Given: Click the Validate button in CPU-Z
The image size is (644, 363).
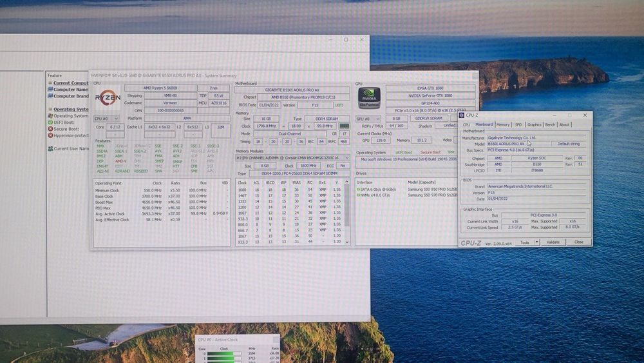Looking at the screenshot, I should 553,242.
